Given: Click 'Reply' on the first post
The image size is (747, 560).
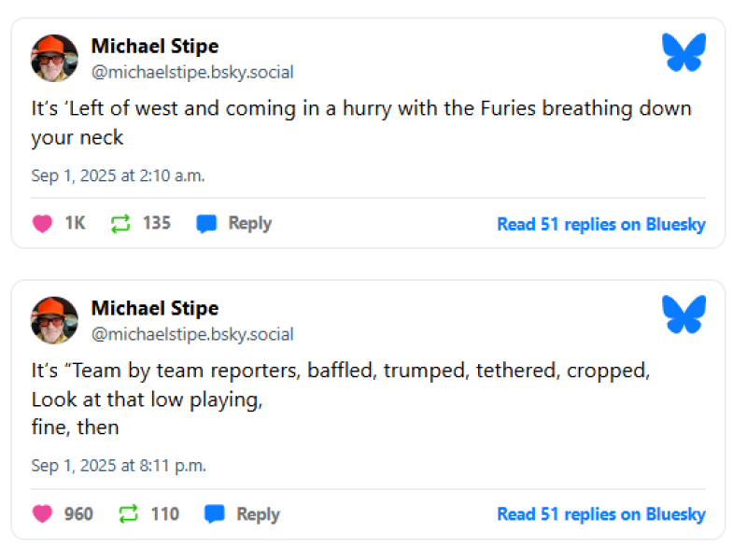Looking at the screenshot, I should [x=248, y=223].
